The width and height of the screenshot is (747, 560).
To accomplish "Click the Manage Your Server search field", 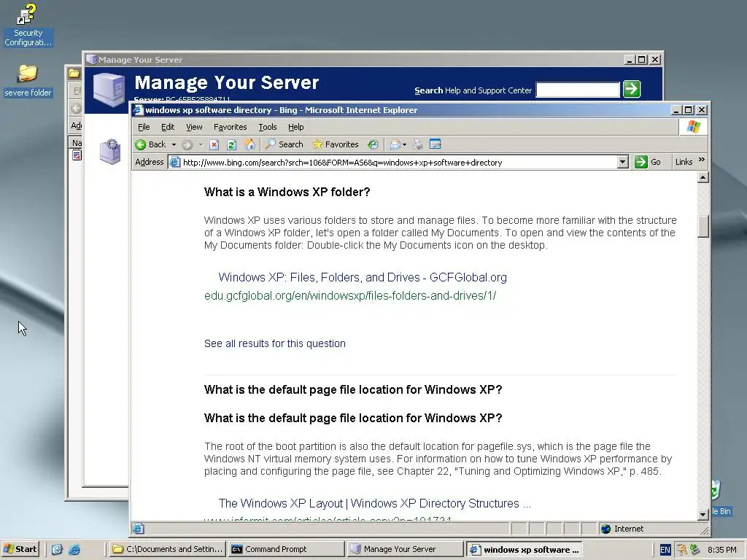I will coord(578,90).
